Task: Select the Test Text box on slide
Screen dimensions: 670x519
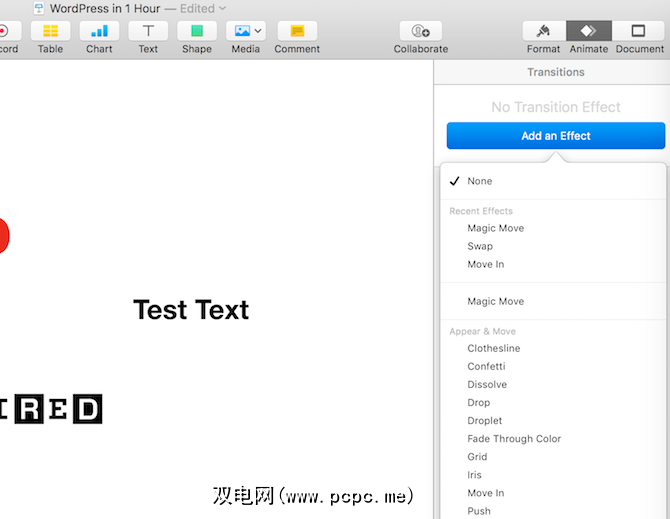Action: 191,310
